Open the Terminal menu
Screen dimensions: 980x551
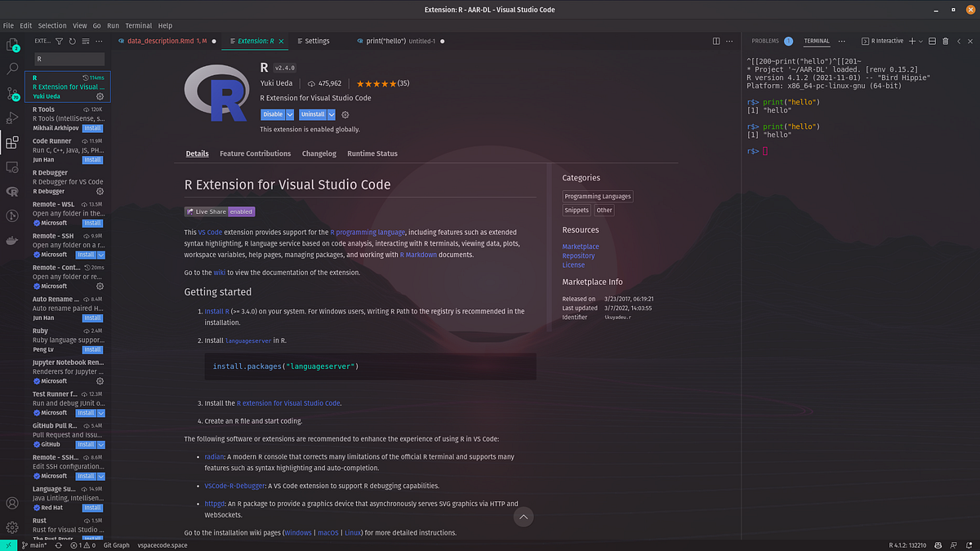[138, 25]
